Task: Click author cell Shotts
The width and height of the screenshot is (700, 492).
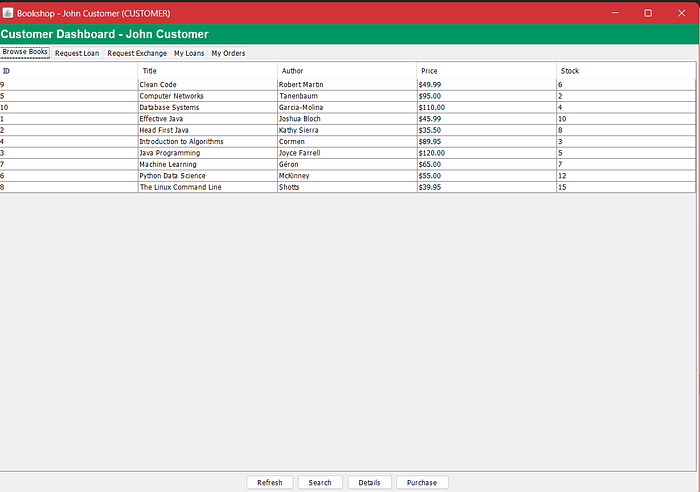Action: pos(347,187)
